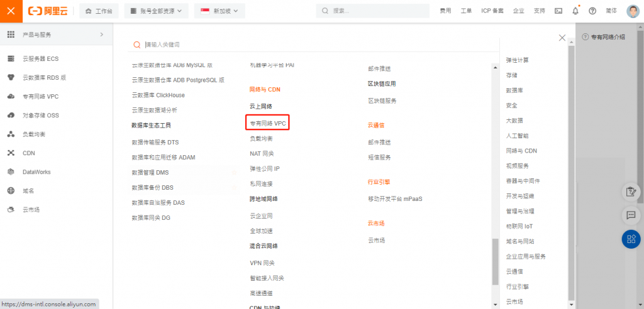Click the feedback survey floating icon

click(x=631, y=192)
